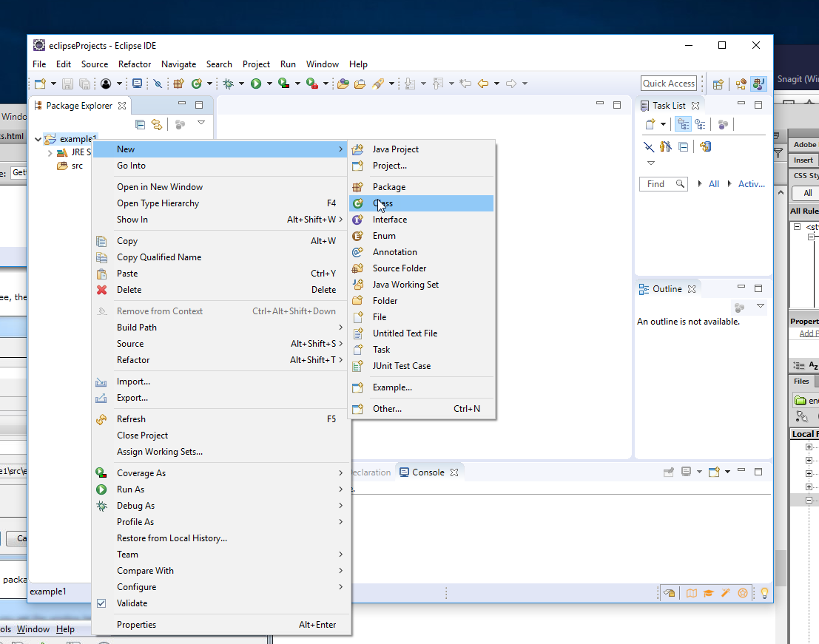Open the Refactor menu in menu bar
Image resolution: width=819 pixels, height=644 pixels.
pos(134,64)
